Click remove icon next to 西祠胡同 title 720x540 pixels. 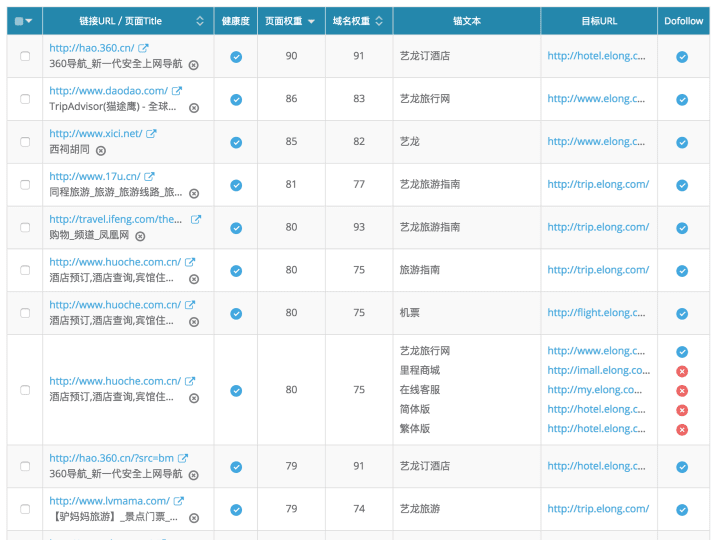point(101,151)
